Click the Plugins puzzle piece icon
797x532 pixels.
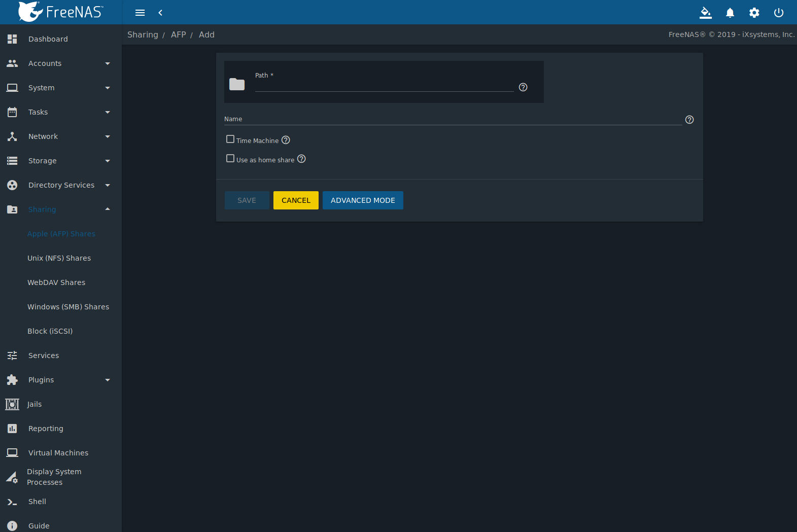12,380
